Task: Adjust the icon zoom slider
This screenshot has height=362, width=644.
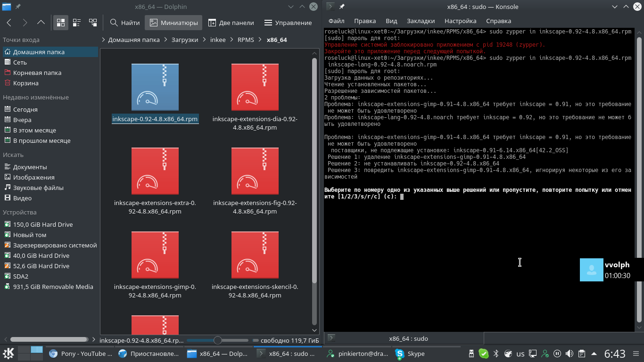Action: point(217,340)
